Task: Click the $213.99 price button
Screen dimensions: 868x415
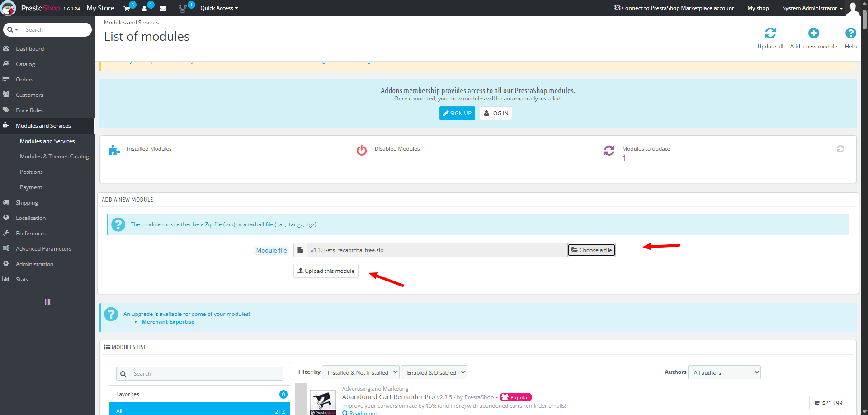Action: pos(828,403)
